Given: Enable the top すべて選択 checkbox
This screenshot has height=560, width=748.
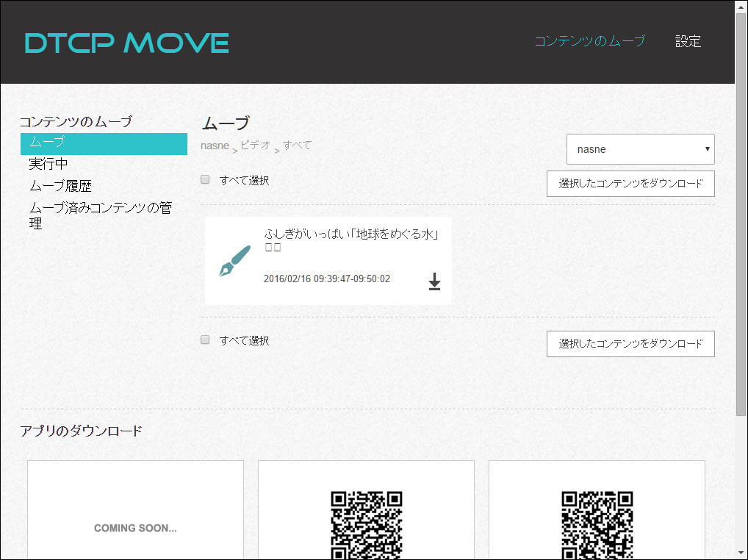Looking at the screenshot, I should tap(205, 179).
